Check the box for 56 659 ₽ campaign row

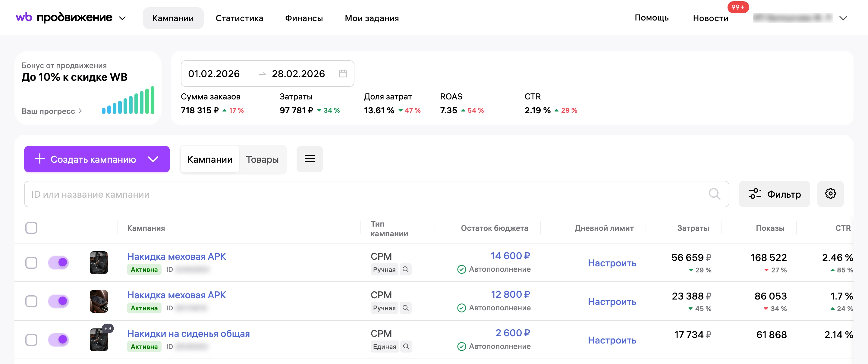[x=31, y=263]
